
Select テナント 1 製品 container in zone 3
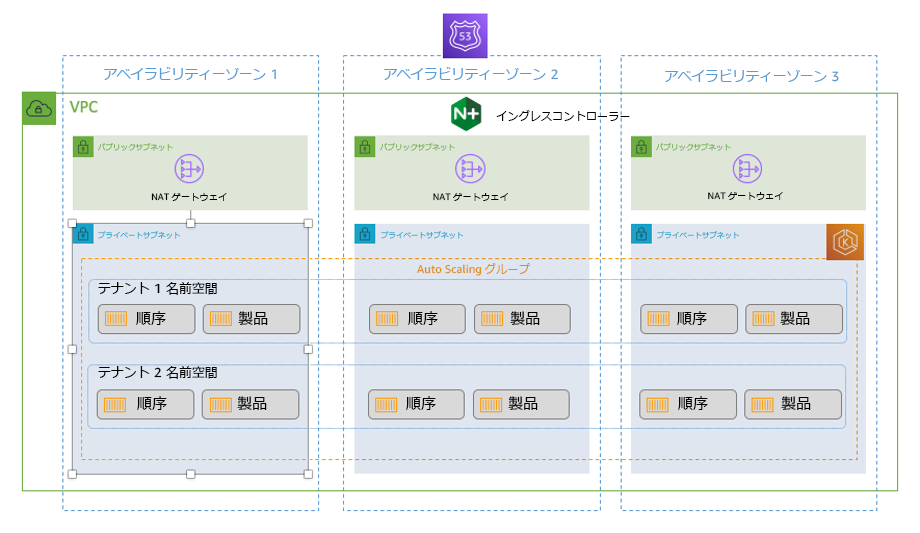[794, 319]
